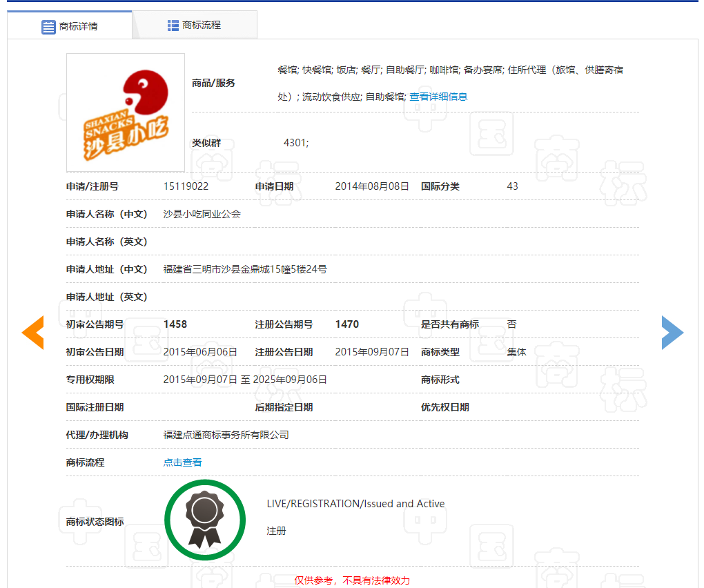Click the applicant address starting with 福建省三明市
The height and width of the screenshot is (588, 704).
[245, 269]
